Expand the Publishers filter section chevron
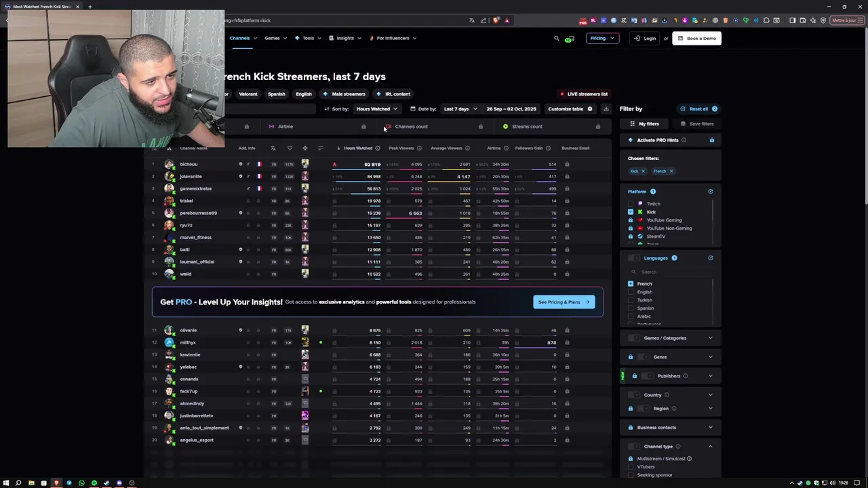The image size is (868, 488). coord(711,375)
